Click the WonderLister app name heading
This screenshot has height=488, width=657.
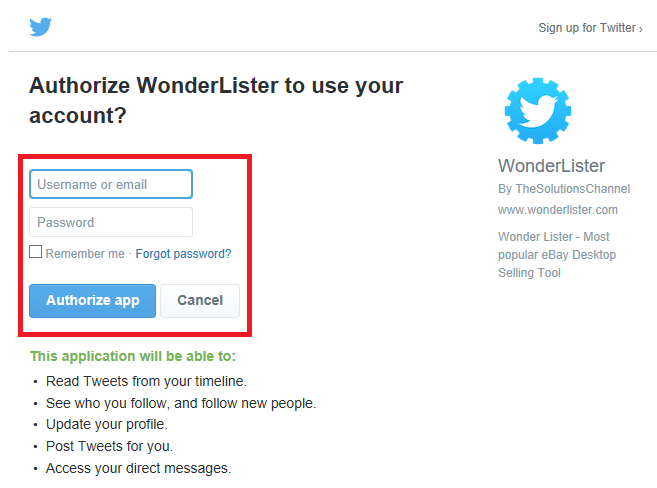click(x=551, y=166)
